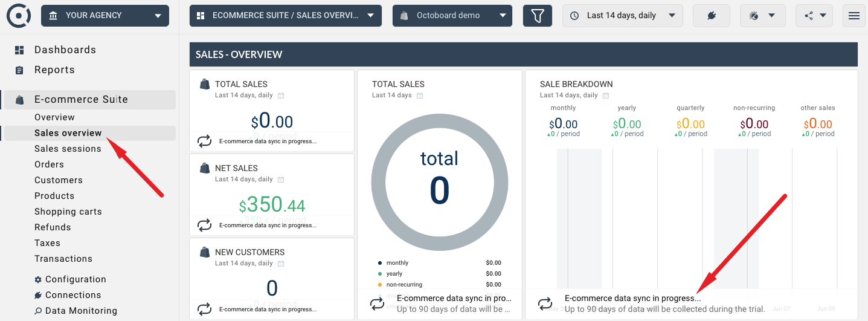Open the YOUR AGENCY dropdown
This screenshot has width=868, height=321.
pos(105,15)
